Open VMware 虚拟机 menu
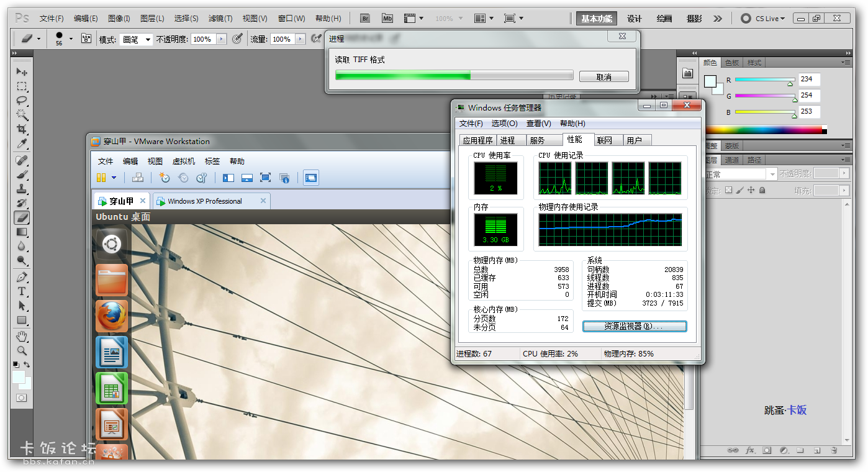 (x=183, y=161)
